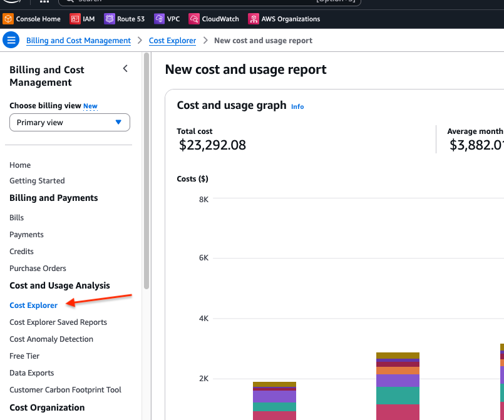
Task: Click the AWS Organizations label text
Action: [291, 19]
